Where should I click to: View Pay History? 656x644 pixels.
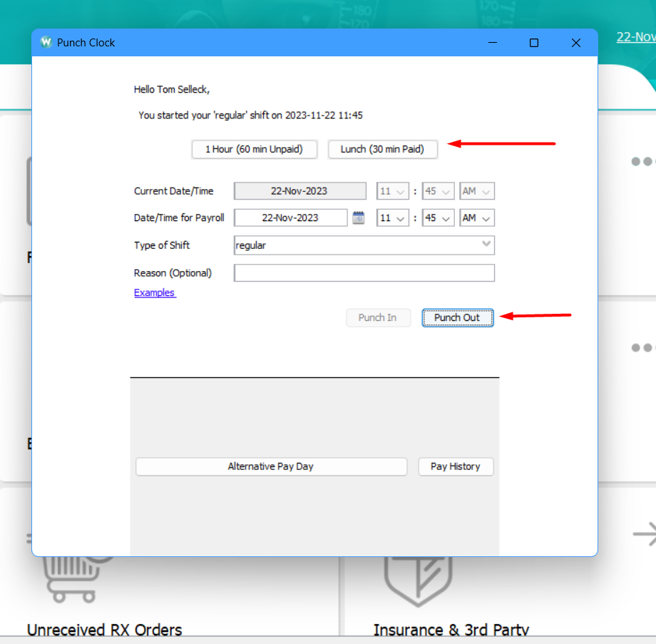click(x=456, y=466)
